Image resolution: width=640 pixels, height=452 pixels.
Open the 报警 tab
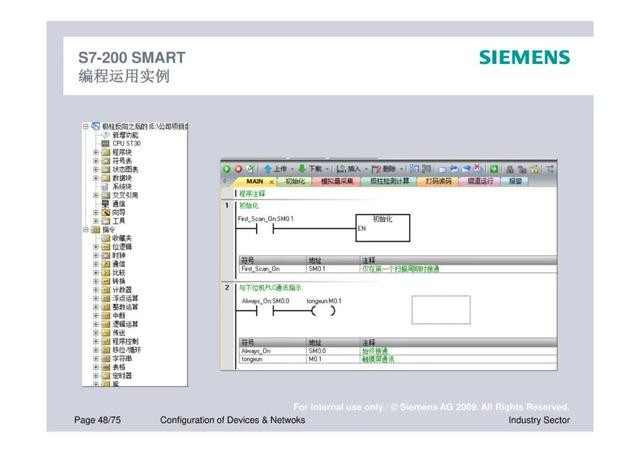click(515, 181)
